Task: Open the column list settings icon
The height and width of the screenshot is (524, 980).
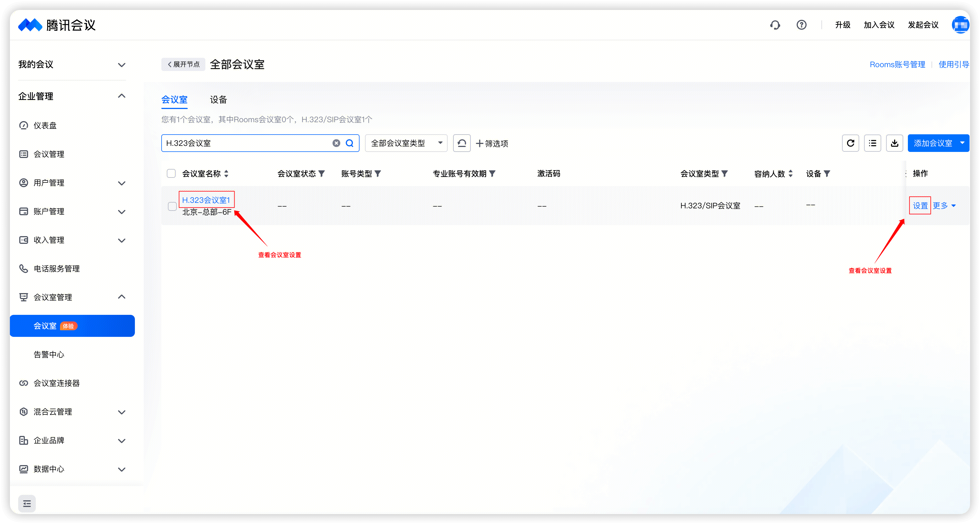Action: (872, 143)
